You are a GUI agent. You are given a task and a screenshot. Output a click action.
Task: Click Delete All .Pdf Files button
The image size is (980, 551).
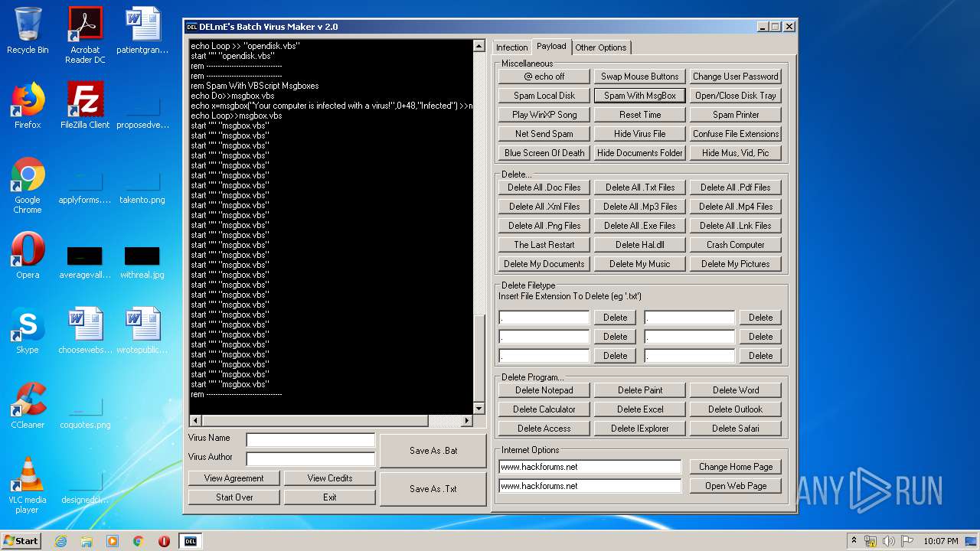coord(735,187)
